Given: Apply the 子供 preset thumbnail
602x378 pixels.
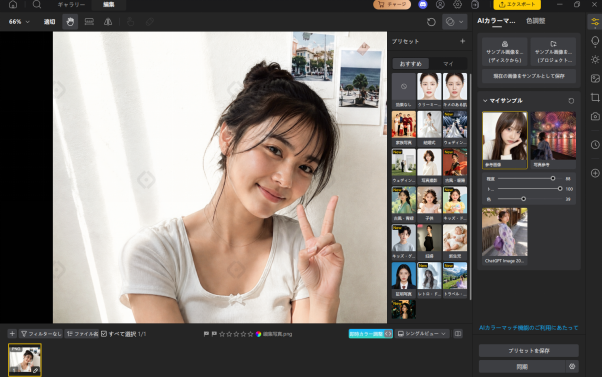Looking at the screenshot, I should [429, 204].
